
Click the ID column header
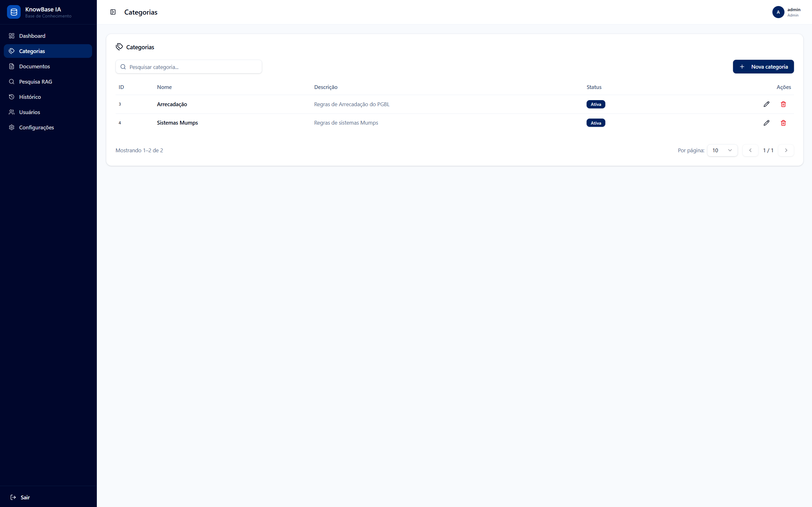121,87
